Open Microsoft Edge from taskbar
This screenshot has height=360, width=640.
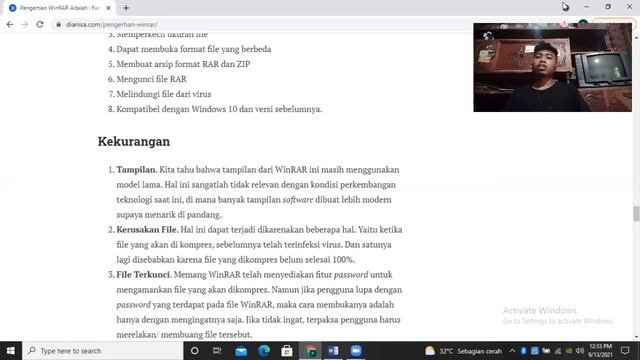click(x=264, y=351)
